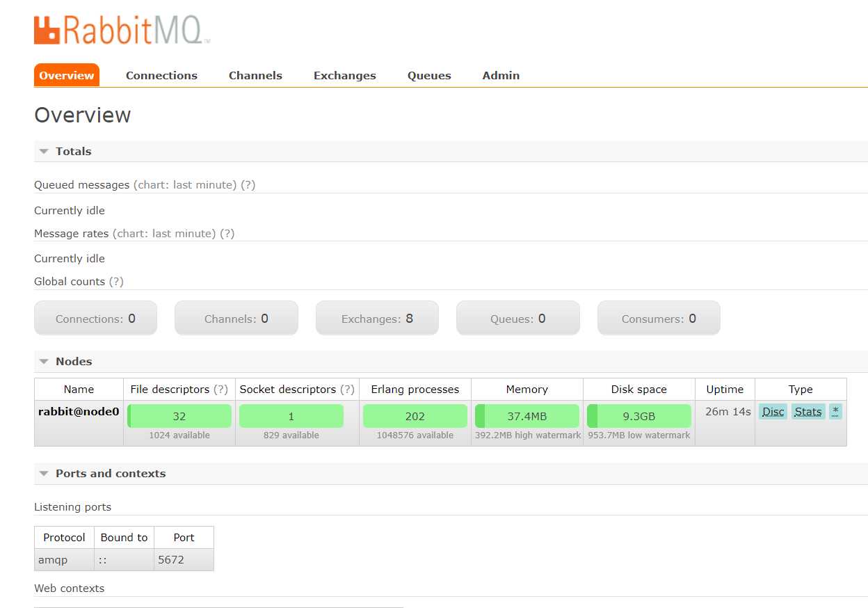Click the Listening ports heading
The image size is (868, 608).
pos(73,506)
